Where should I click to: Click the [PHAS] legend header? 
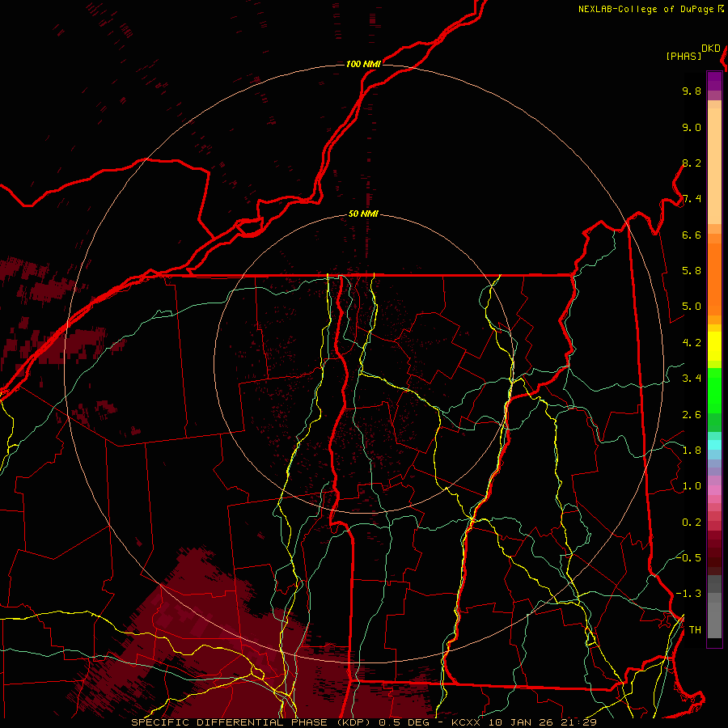[x=684, y=56]
